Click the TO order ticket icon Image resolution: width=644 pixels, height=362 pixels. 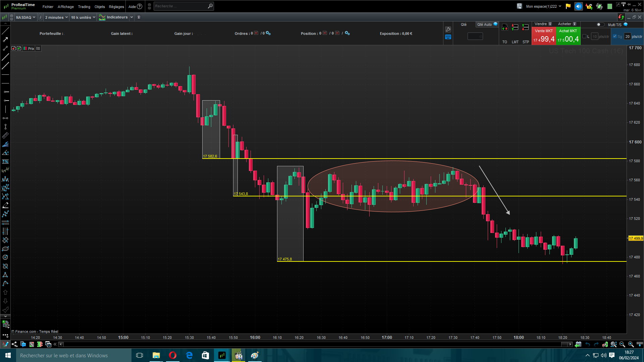[505, 27]
